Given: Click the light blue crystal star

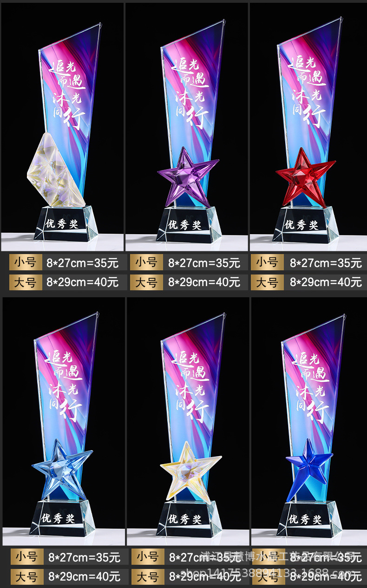Looking at the screenshot, I should (x=62, y=470).
